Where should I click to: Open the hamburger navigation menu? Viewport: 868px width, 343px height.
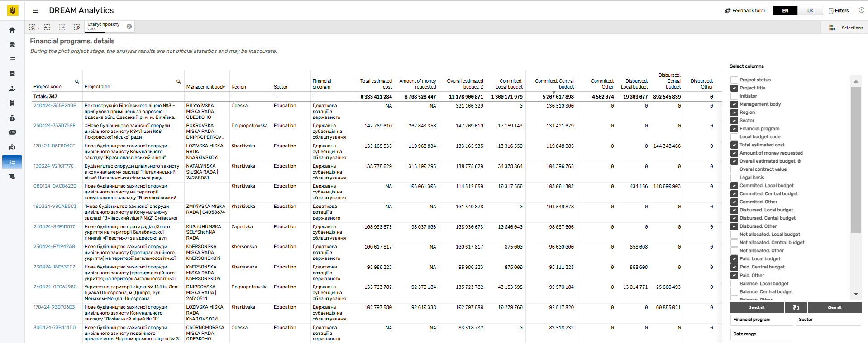[x=35, y=11]
